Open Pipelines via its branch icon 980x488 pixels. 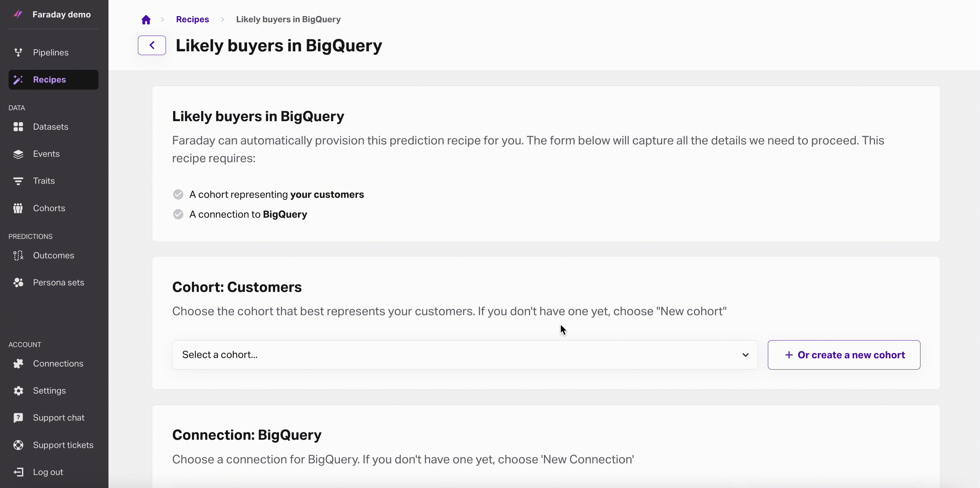point(18,52)
